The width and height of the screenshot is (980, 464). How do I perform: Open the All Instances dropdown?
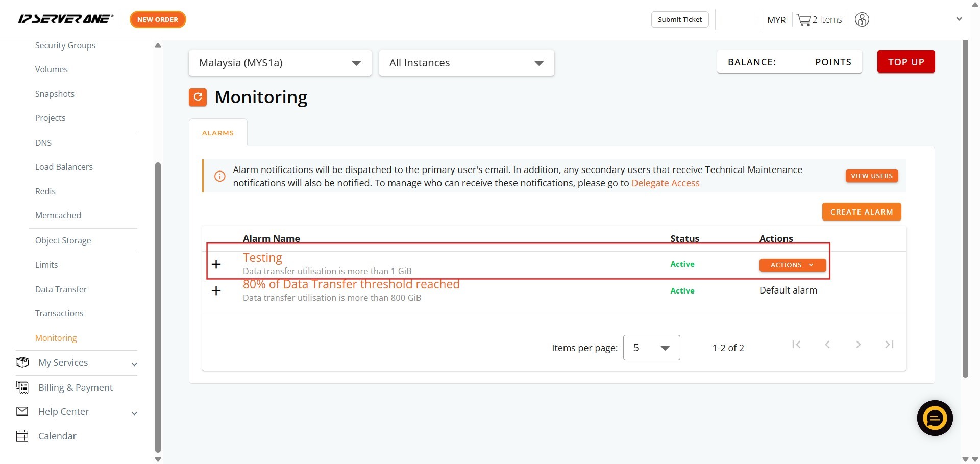click(x=466, y=63)
